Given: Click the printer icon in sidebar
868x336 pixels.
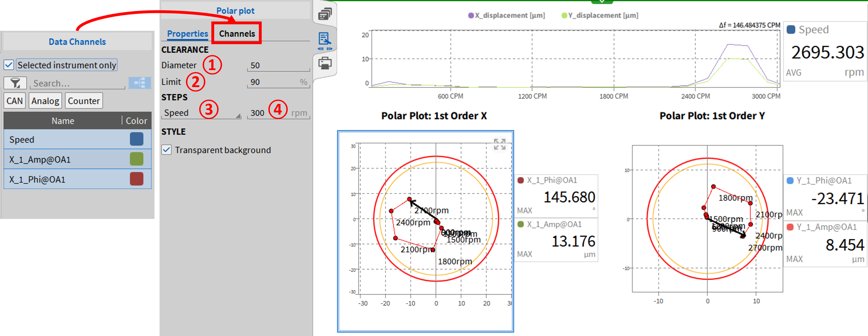Looking at the screenshot, I should click(x=325, y=63).
